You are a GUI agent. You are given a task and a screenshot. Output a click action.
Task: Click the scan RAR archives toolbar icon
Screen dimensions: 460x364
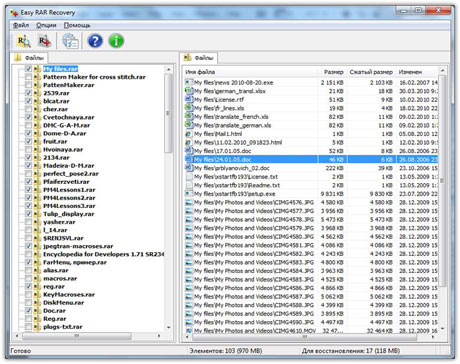tap(24, 41)
